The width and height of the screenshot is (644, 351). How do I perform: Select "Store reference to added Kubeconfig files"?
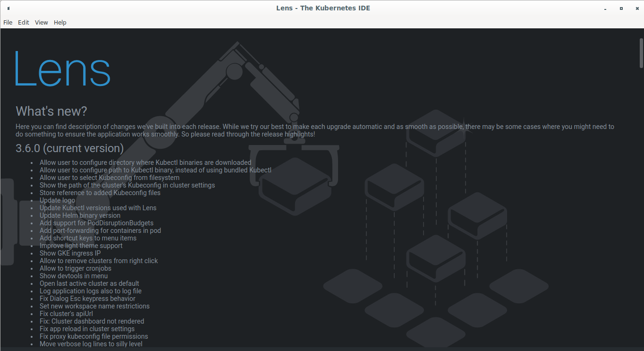[x=100, y=193]
